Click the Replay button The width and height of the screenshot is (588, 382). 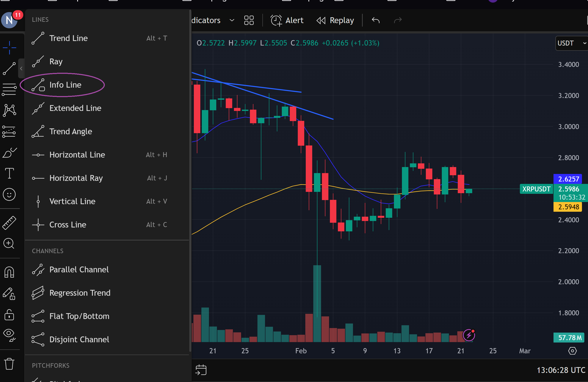click(335, 20)
